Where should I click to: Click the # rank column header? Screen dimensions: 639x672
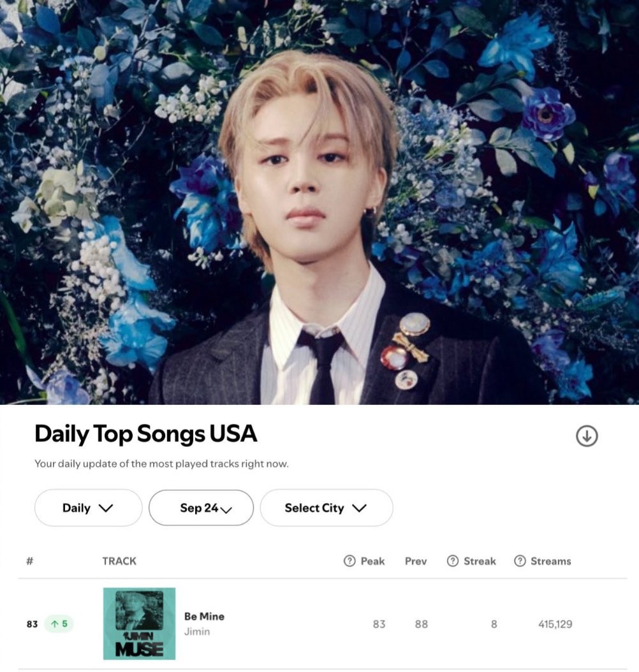29,561
